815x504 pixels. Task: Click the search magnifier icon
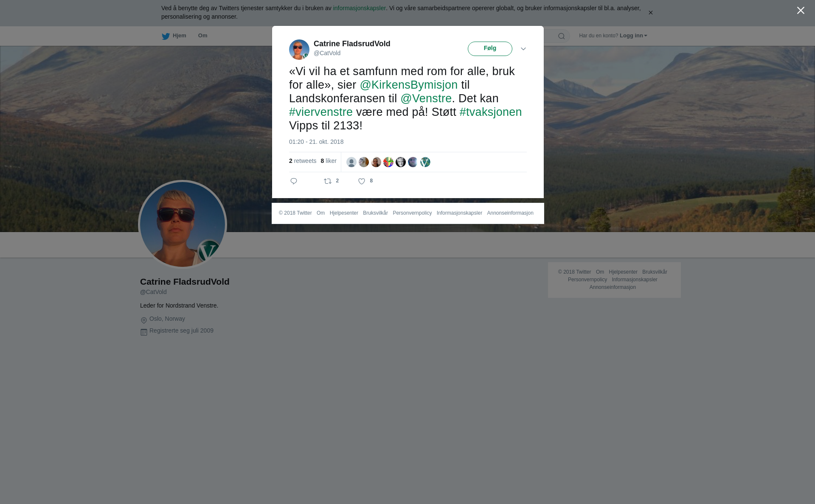(562, 36)
